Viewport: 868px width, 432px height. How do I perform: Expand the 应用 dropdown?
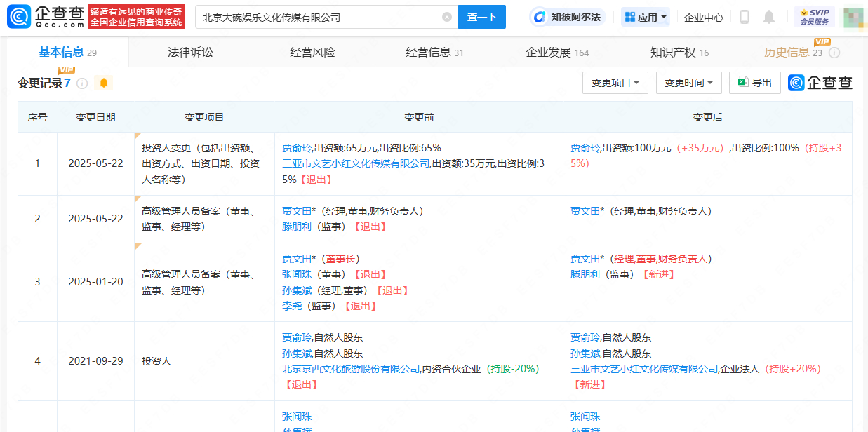pos(646,17)
